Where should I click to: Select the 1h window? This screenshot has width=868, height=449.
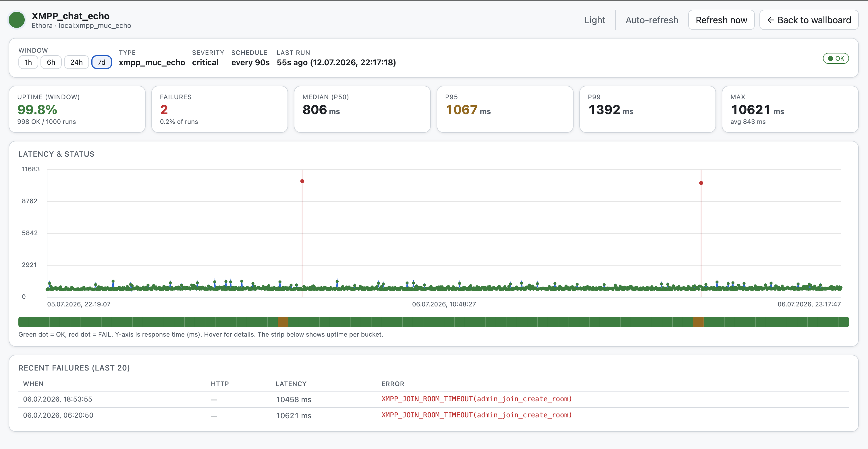tap(28, 62)
